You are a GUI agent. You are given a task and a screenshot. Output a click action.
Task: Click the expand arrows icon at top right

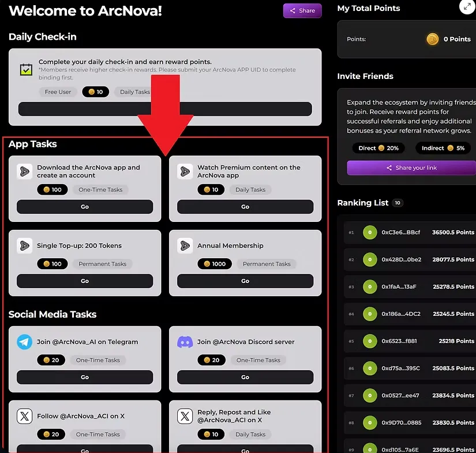(467, 7)
